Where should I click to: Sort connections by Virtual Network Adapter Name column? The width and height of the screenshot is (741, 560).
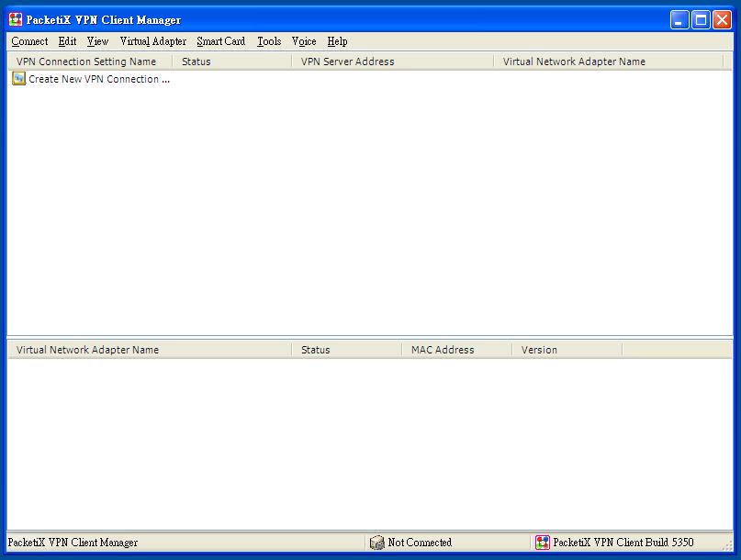click(x=608, y=62)
